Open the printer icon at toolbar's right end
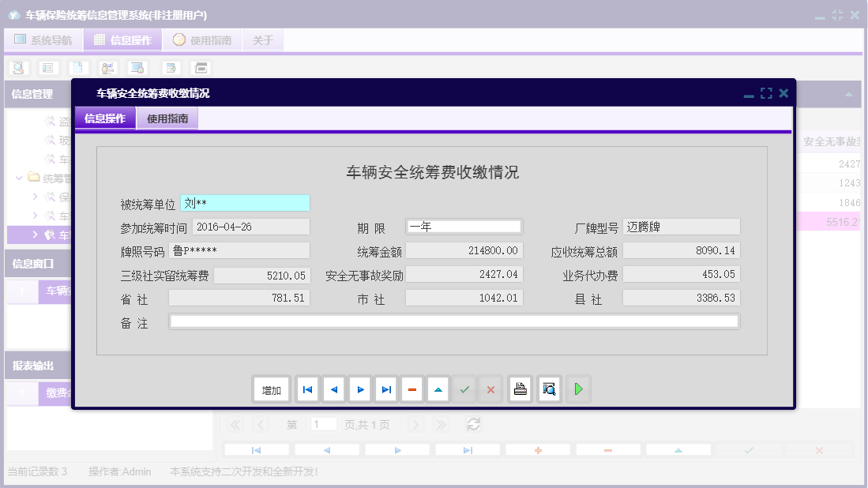This screenshot has height=488, width=868. [200, 68]
